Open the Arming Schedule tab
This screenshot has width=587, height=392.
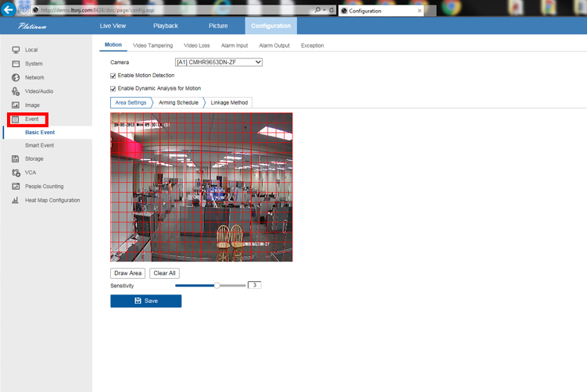pos(178,102)
